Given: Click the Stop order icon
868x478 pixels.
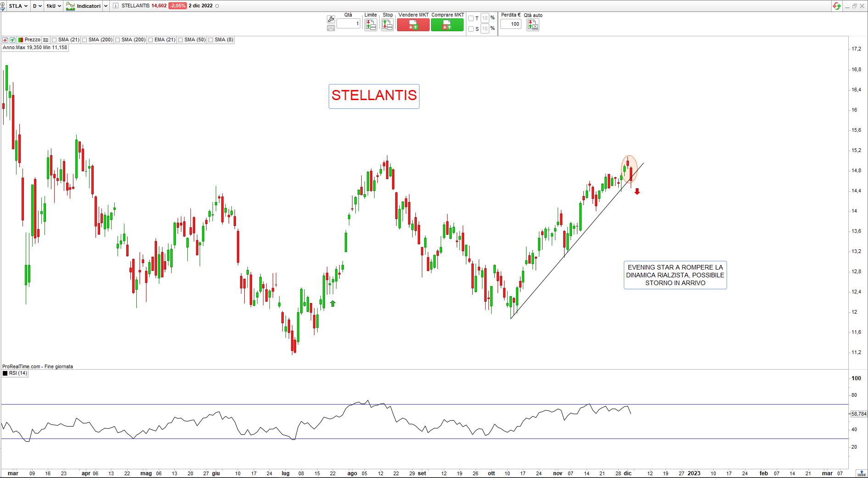Looking at the screenshot, I should pos(387,25).
